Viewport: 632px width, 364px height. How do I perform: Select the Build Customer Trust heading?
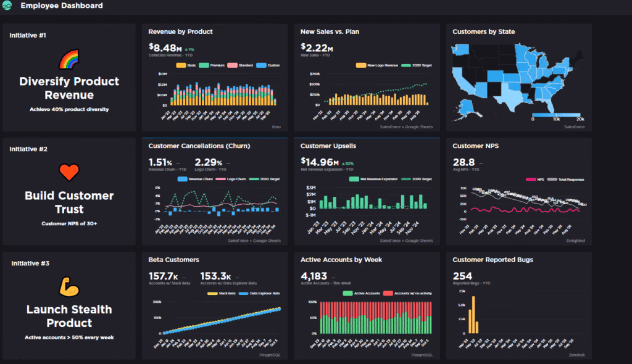[x=69, y=202]
